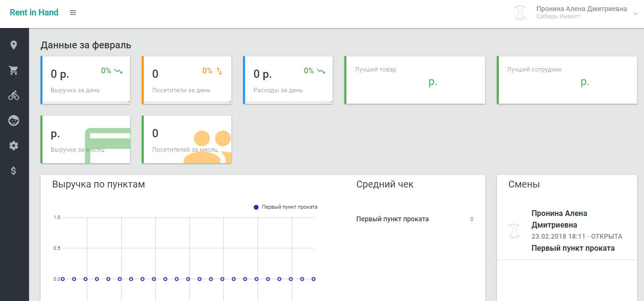Screen dimensions: 644x301
Task: Open the shopping cart sidebar section
Action: 14,71
